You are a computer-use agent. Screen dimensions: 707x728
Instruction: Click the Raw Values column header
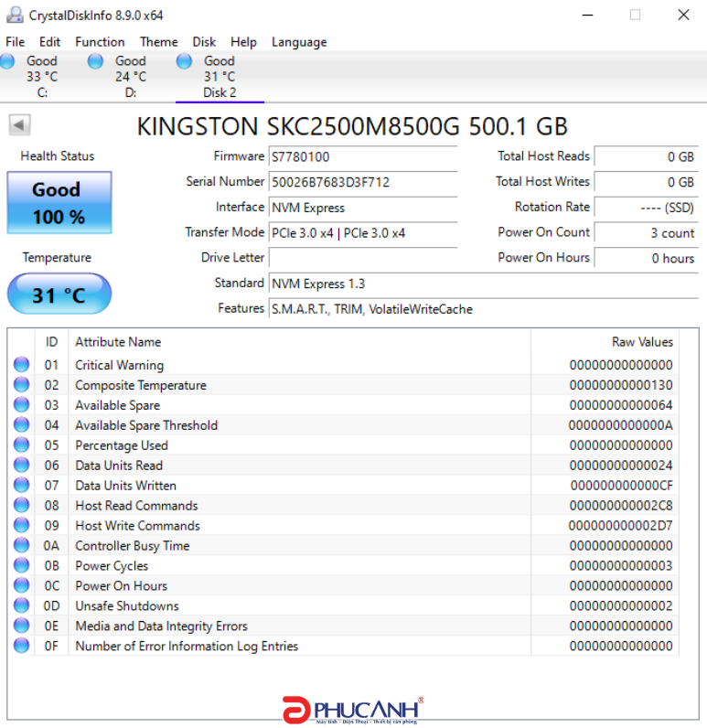tap(605, 342)
